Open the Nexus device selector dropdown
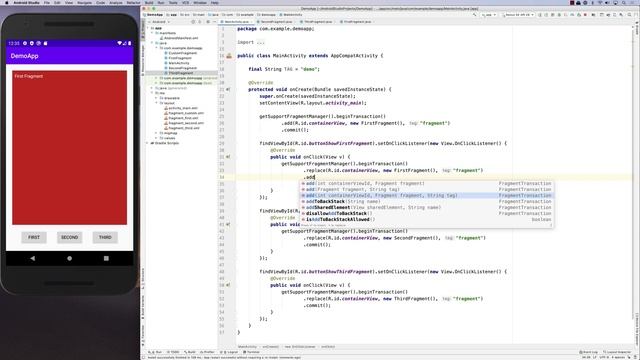 (x=518, y=15)
